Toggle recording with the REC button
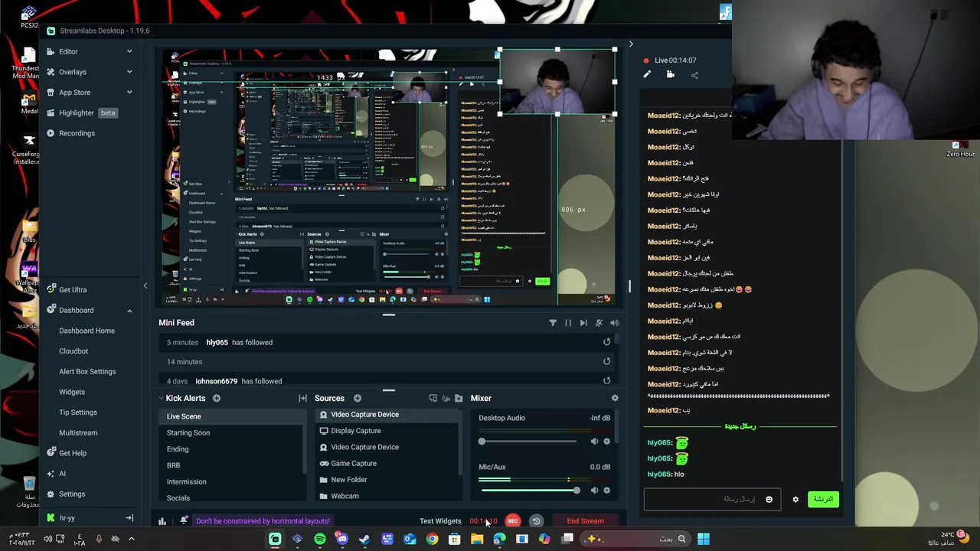 (513, 521)
